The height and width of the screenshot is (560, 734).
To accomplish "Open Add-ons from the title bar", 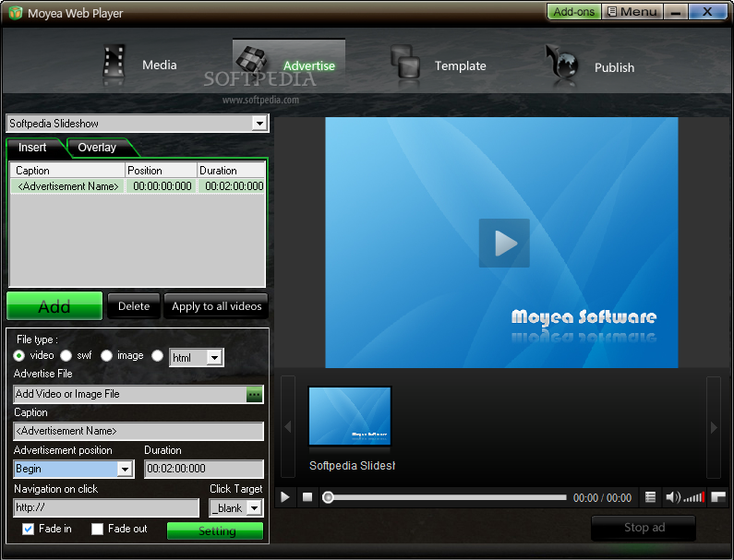I will [574, 12].
